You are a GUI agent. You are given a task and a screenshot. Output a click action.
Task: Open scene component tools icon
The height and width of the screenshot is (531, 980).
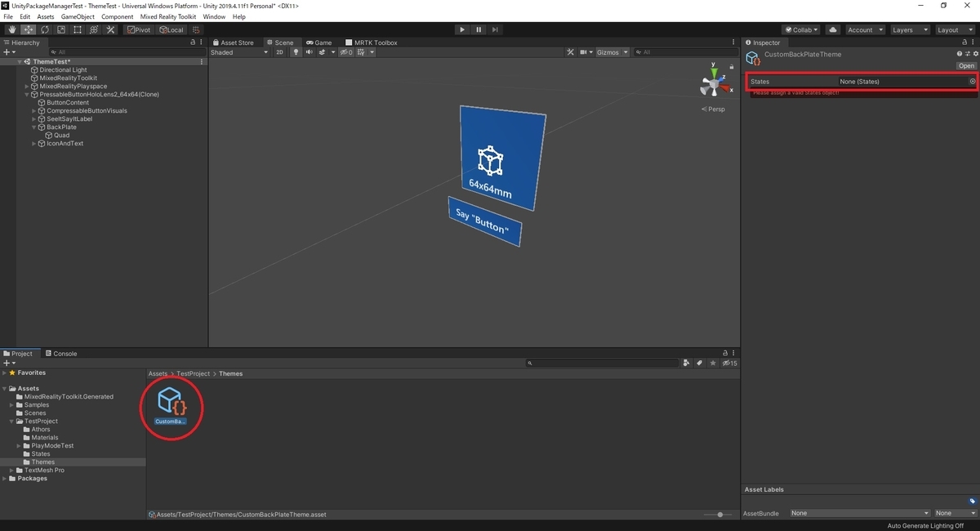[x=572, y=52]
